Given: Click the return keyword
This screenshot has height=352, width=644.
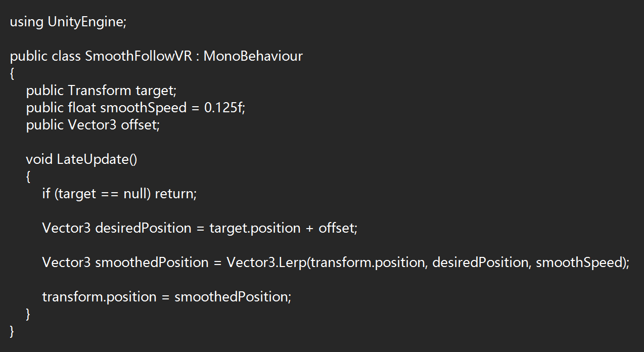Looking at the screenshot, I should pos(175,194).
